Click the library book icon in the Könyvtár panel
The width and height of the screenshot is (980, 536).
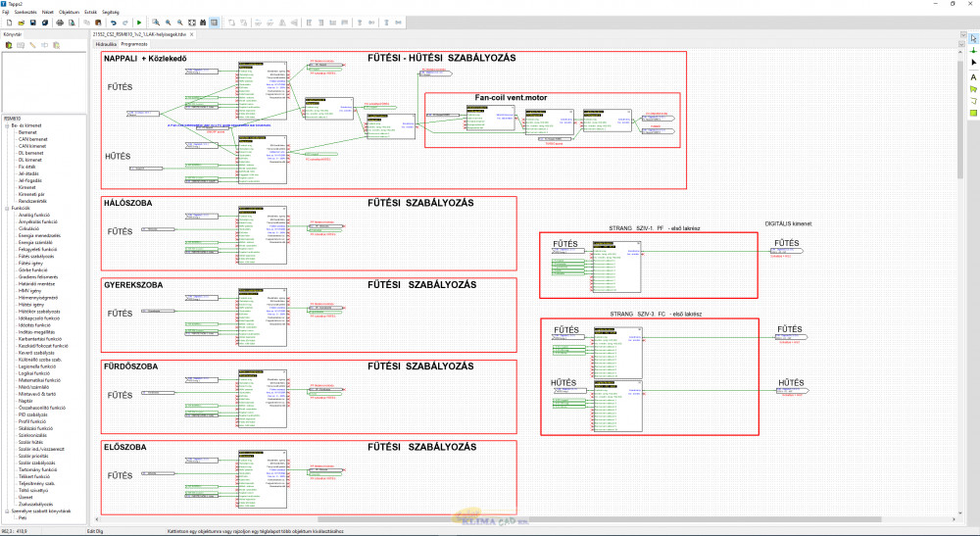coord(9,45)
